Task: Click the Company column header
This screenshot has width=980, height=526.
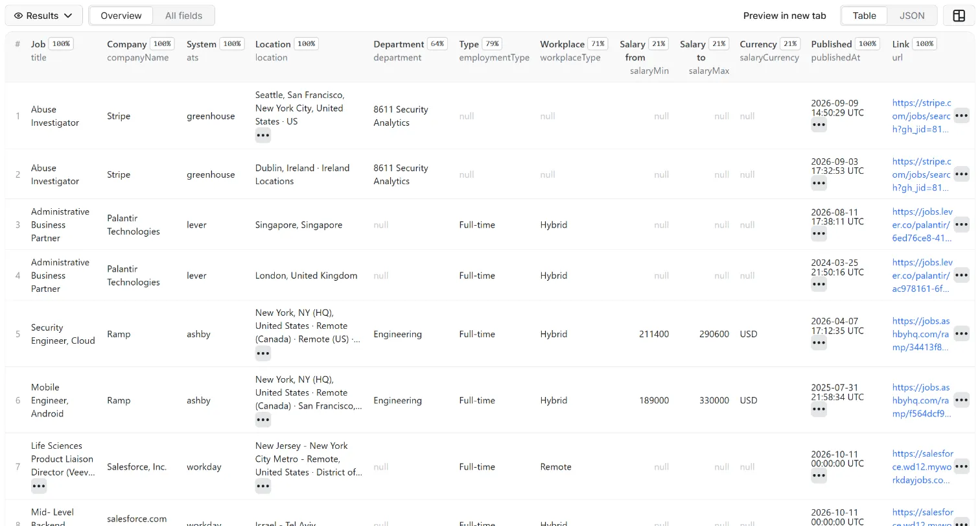Action: point(141,51)
